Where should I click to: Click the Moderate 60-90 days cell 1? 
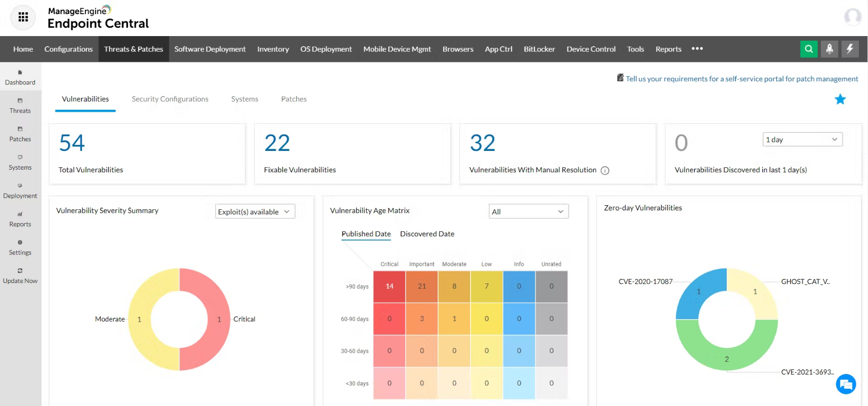pos(454,319)
